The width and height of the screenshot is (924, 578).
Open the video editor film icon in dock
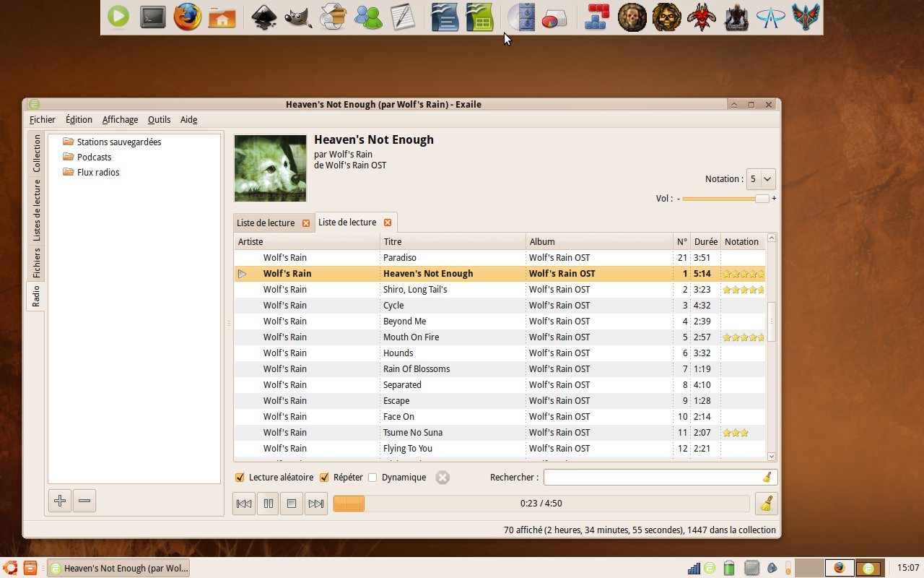pyautogui.click(x=522, y=17)
